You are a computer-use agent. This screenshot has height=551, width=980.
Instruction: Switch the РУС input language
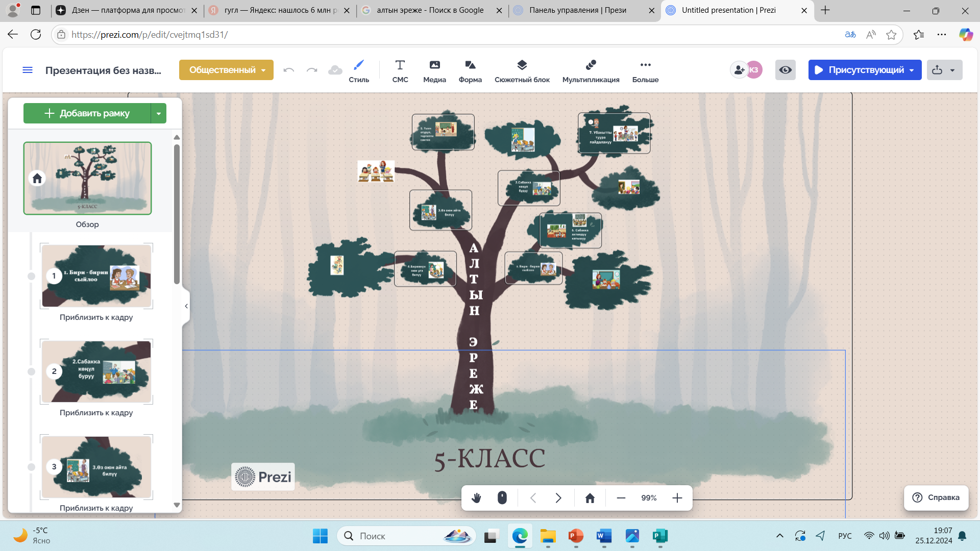pos(845,536)
